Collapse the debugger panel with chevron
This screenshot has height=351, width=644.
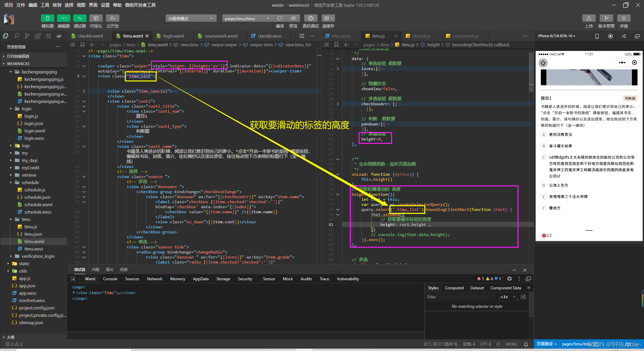coord(514,270)
